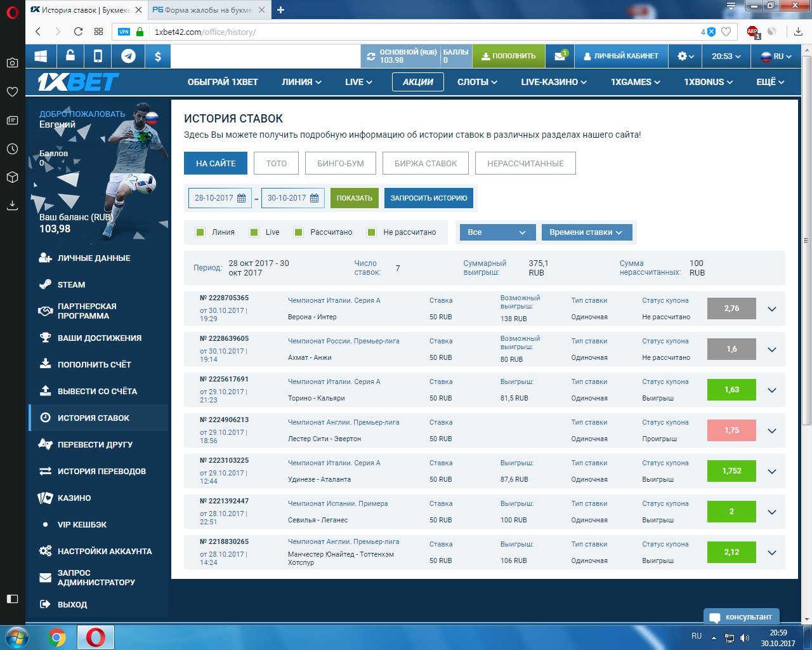This screenshot has height=650, width=812.
Task: Open Opera extensions cube sidebar icon
Action: coord(12,177)
